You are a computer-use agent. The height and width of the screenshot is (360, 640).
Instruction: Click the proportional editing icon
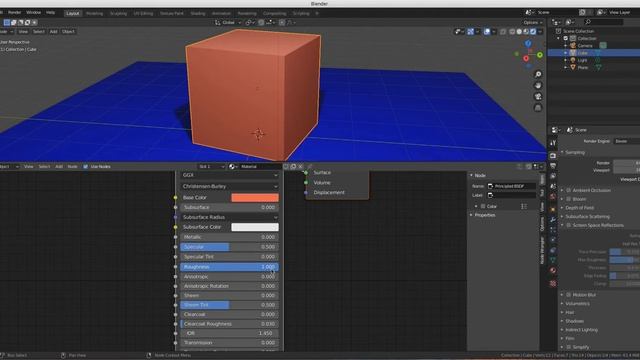282,22
